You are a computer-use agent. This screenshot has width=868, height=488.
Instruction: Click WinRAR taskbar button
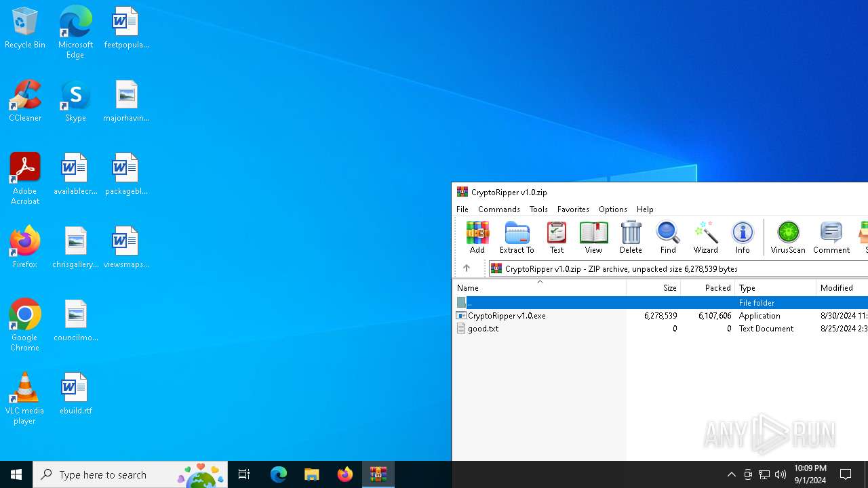[x=378, y=474]
